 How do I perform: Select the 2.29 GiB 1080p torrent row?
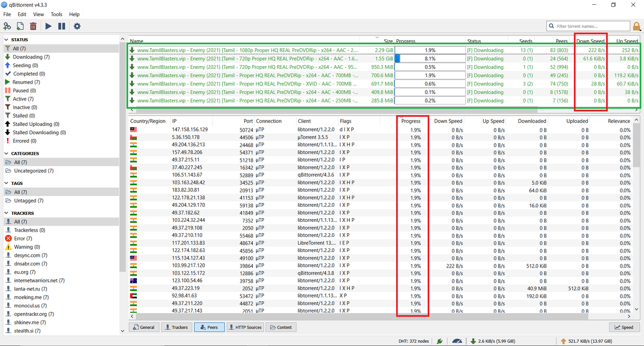384,50
